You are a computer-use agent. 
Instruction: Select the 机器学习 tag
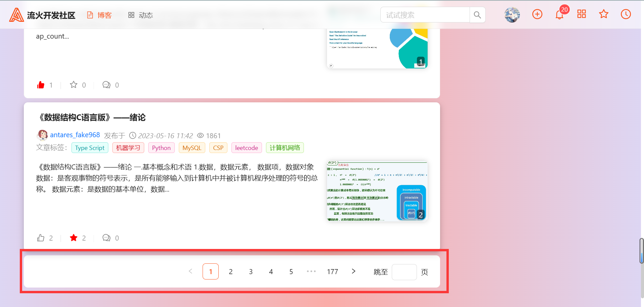coord(128,148)
